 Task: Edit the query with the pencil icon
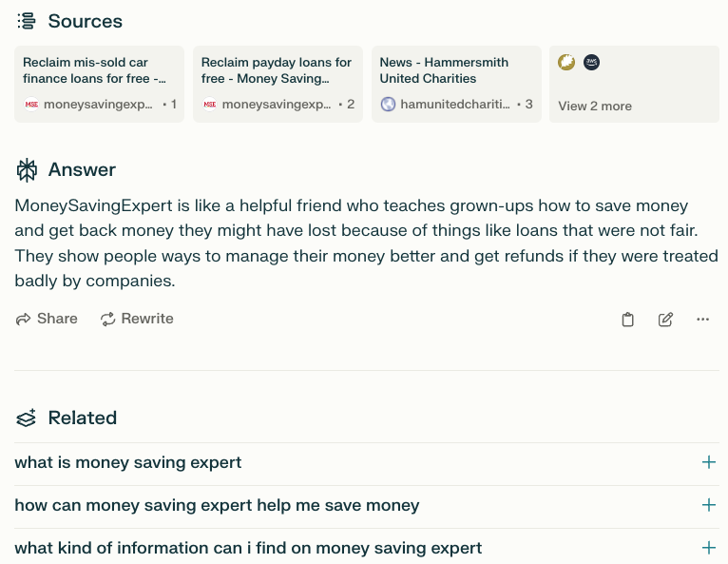click(x=665, y=320)
